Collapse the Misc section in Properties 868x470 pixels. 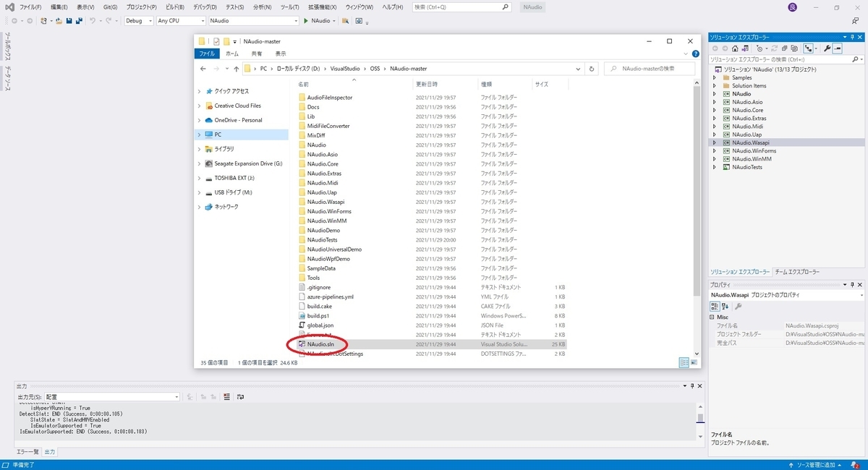point(712,317)
